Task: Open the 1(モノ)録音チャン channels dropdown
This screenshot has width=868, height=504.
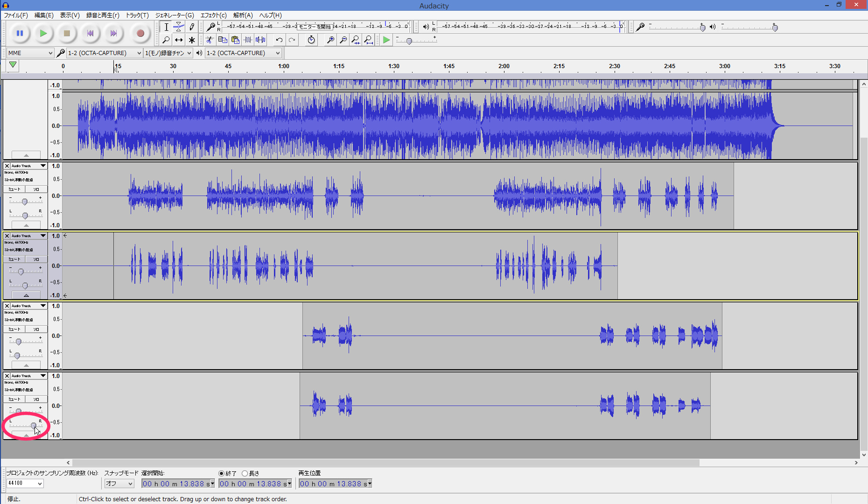Action: (x=168, y=53)
